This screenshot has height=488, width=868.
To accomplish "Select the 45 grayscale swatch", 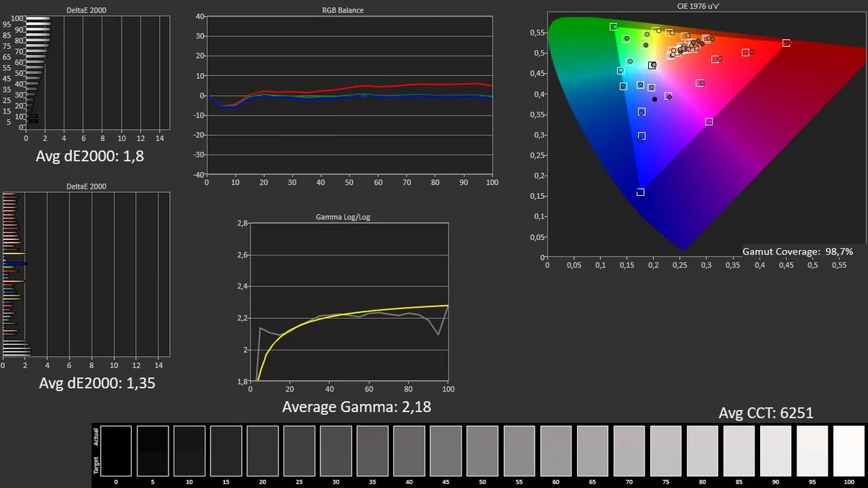I will [x=446, y=450].
